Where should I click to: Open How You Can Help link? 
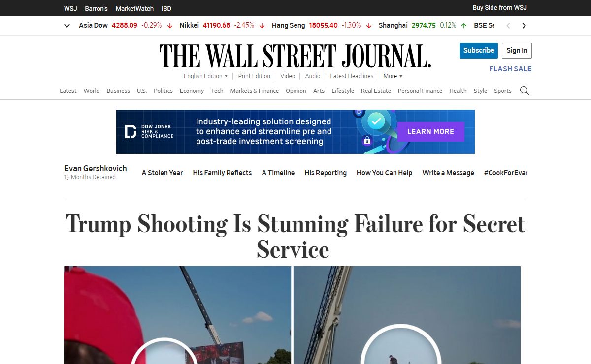(385, 173)
